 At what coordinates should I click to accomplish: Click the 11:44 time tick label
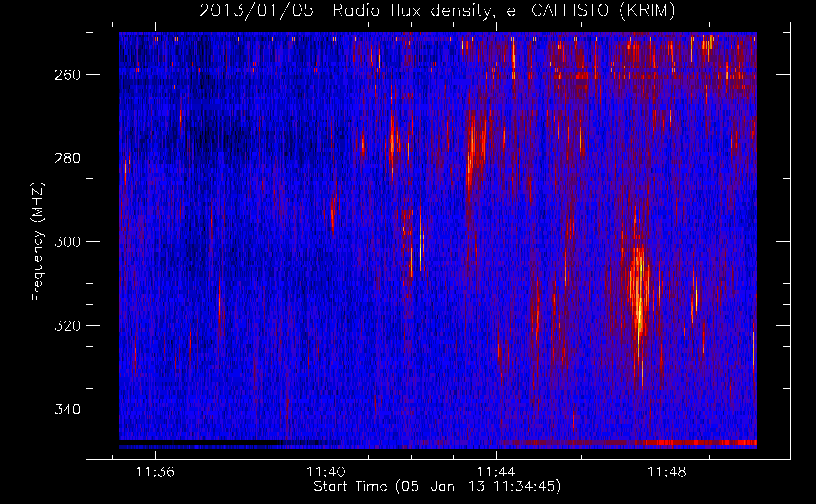[x=496, y=472]
